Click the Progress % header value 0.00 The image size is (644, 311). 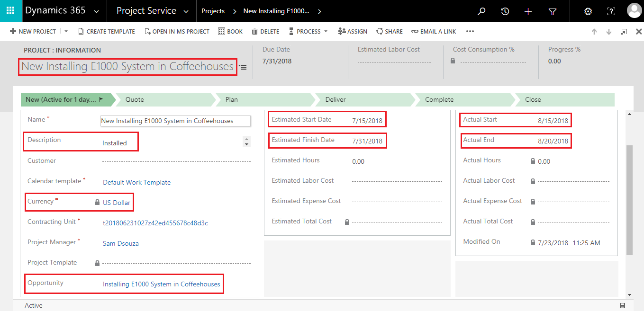(x=554, y=61)
